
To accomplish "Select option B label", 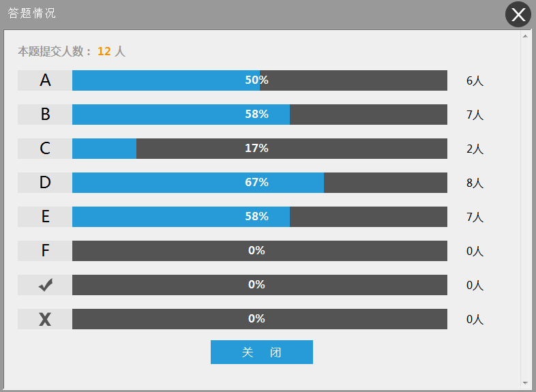I will pos(45,115).
